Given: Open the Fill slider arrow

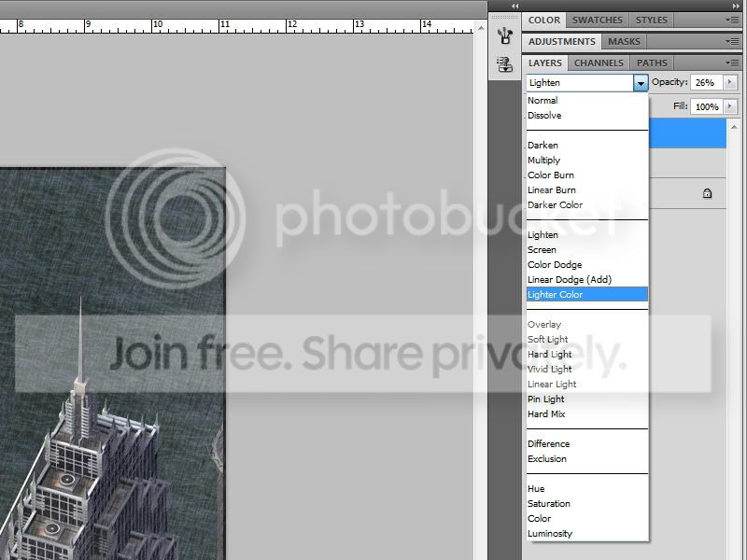Looking at the screenshot, I should (730, 106).
